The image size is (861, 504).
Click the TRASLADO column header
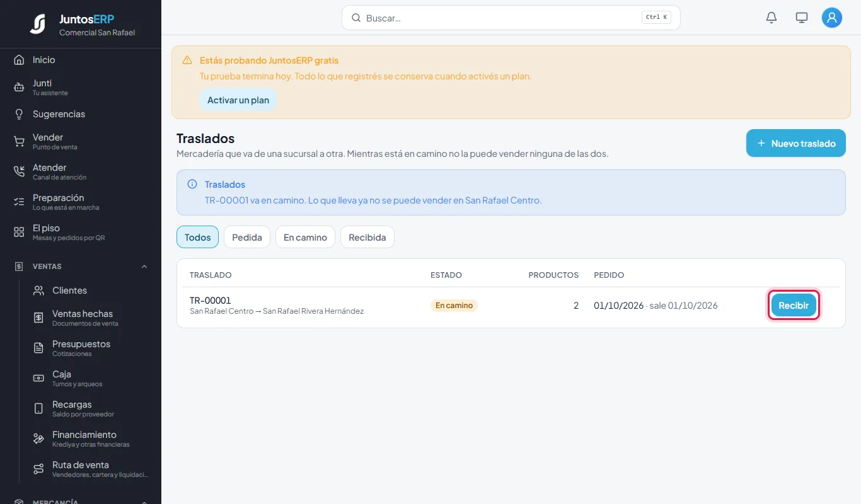click(211, 275)
